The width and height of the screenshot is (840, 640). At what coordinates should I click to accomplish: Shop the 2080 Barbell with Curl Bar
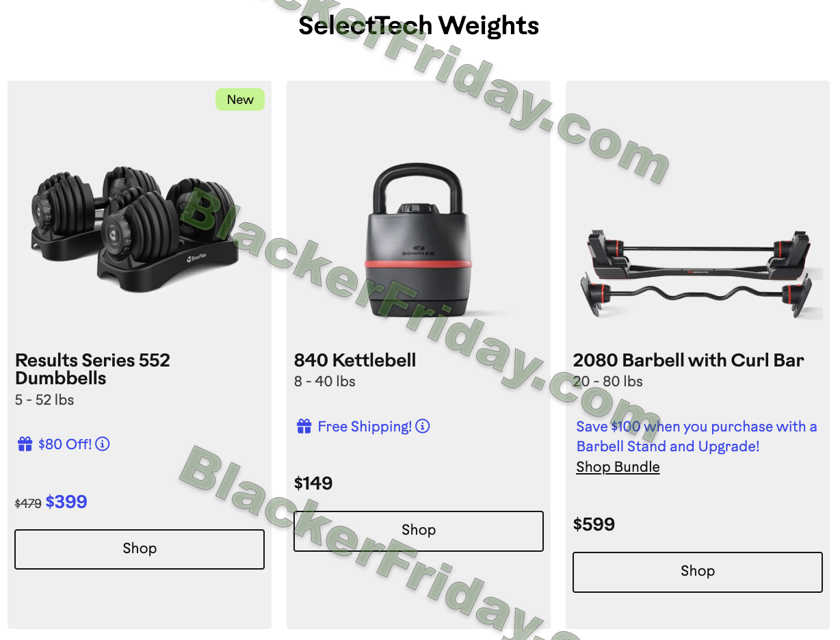[698, 572]
